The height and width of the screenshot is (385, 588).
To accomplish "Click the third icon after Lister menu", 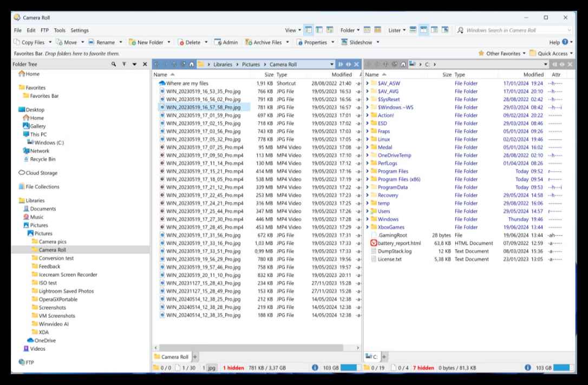I will click(434, 30).
